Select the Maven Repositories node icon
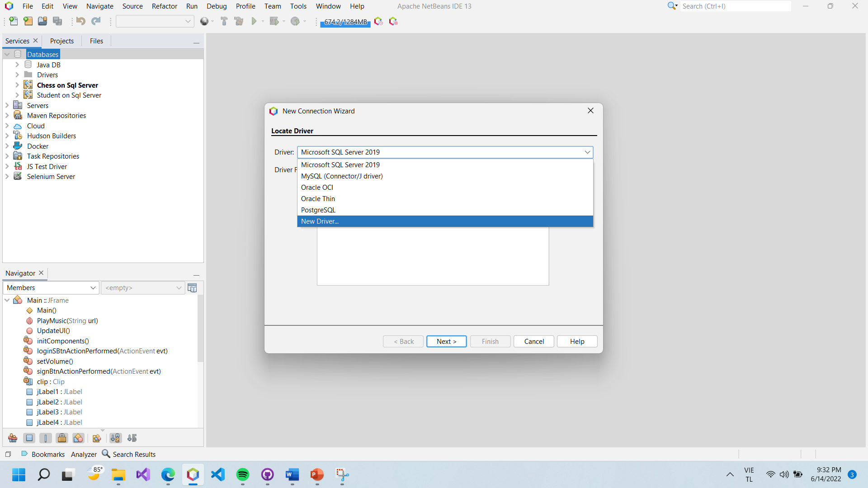Screen dimensions: 868x488 pyautogui.click(x=18, y=115)
